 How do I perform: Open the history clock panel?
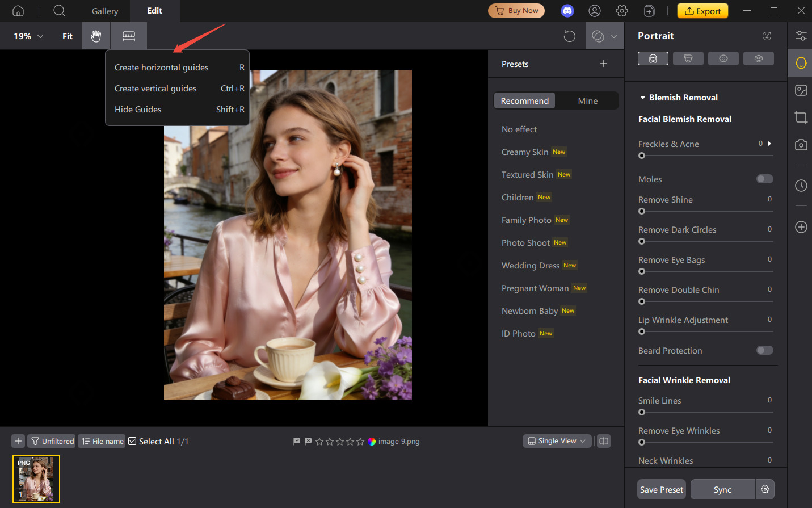[801, 186]
